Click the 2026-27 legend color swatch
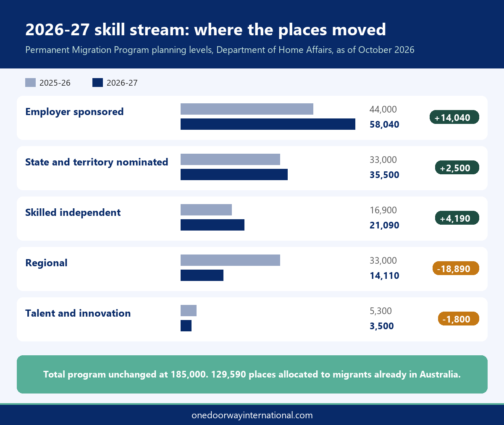 coord(97,83)
